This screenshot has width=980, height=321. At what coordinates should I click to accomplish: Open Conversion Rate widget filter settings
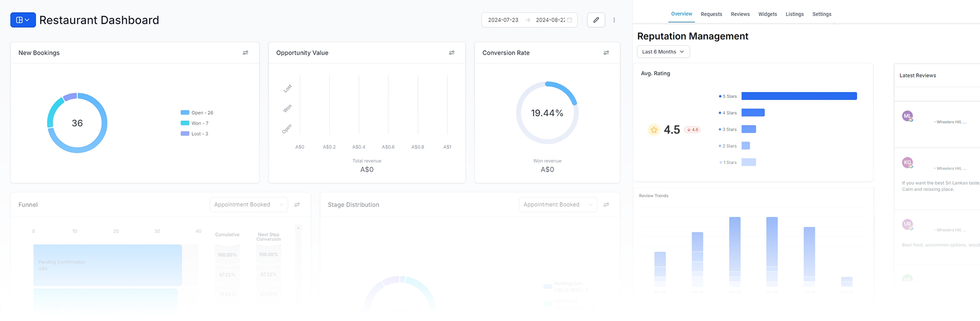[x=606, y=53]
